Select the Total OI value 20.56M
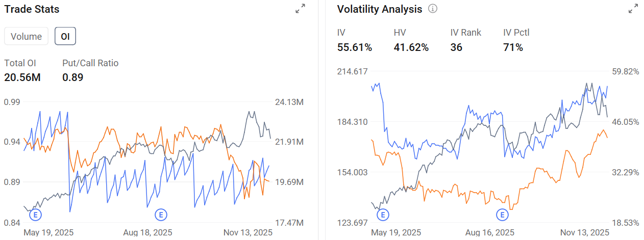Screen dimensions: 644x240 click(22, 77)
